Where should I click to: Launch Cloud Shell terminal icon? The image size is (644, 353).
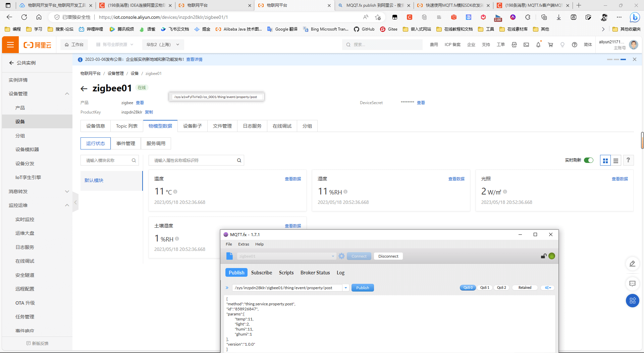pyautogui.click(x=526, y=45)
